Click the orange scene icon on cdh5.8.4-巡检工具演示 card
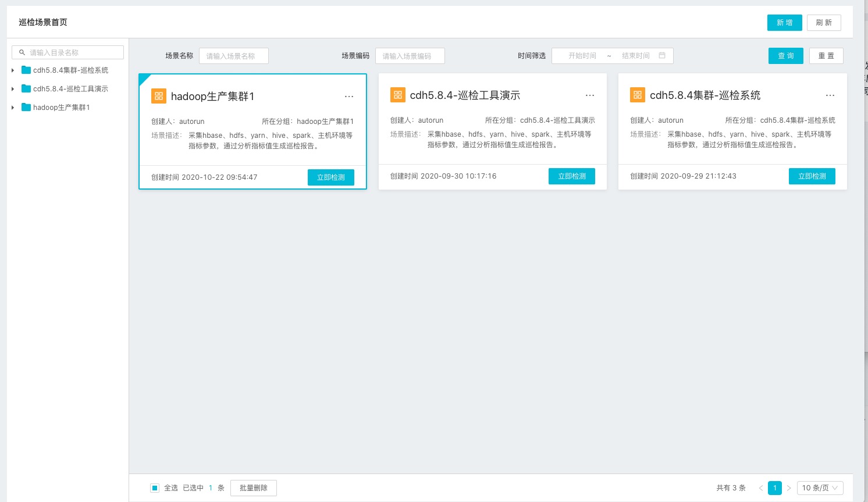 (x=398, y=95)
